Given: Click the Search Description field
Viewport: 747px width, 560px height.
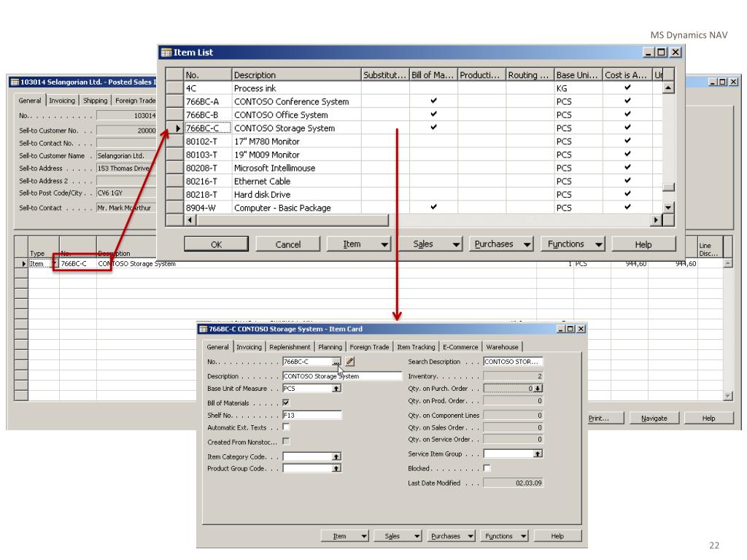Looking at the screenshot, I should click(x=513, y=362).
